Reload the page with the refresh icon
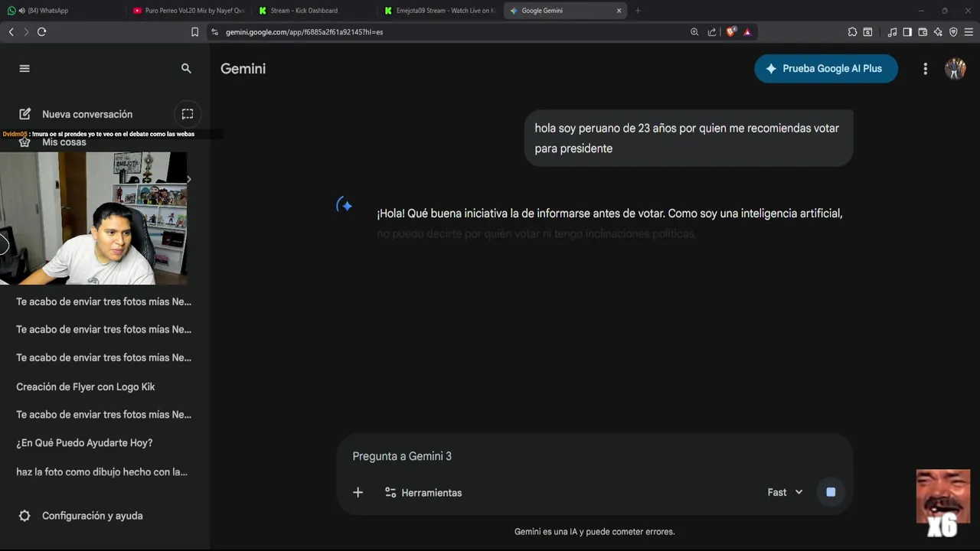Image resolution: width=980 pixels, height=551 pixels. 42,32
